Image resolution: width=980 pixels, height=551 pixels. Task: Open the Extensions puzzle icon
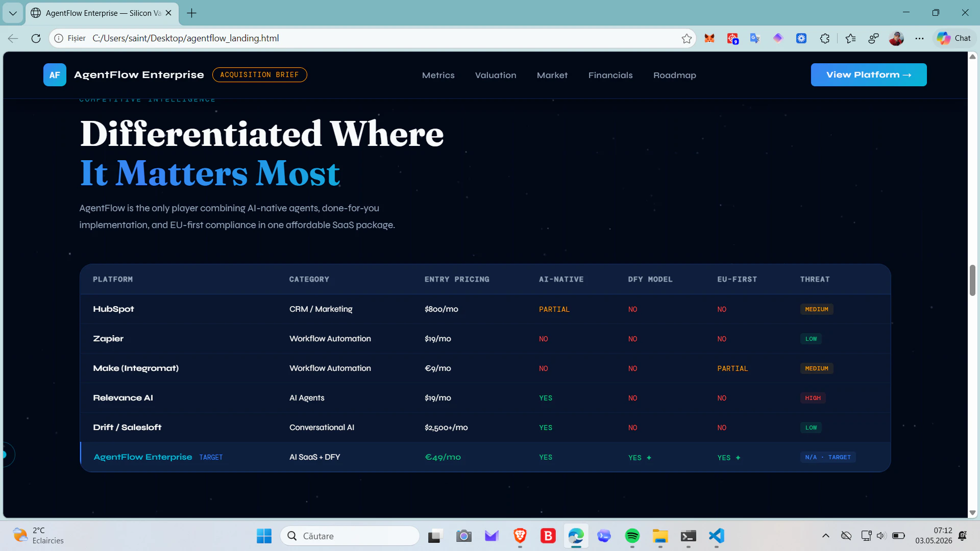(824, 38)
